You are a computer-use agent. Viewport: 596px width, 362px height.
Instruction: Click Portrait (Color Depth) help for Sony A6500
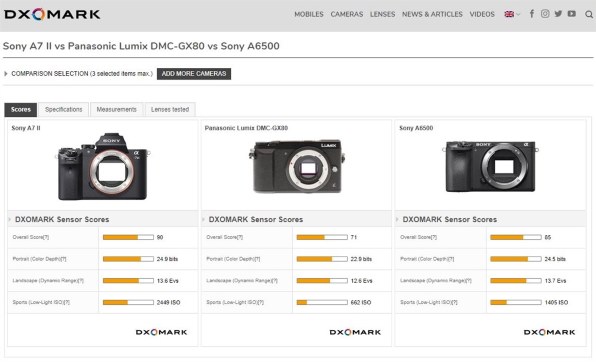(451, 259)
